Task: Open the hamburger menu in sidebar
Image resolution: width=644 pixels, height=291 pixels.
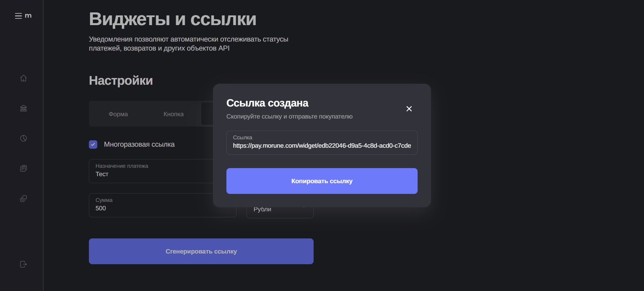Action: pos(18,16)
